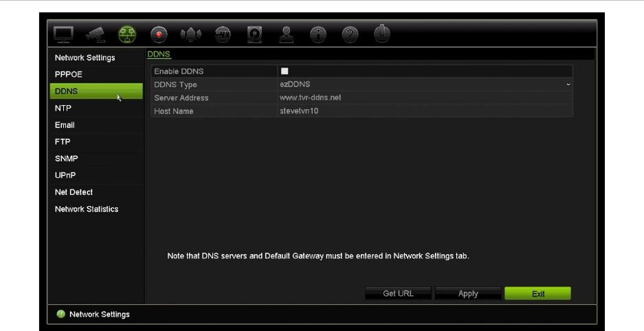
Task: Click the Host Name label
Action: click(x=173, y=111)
